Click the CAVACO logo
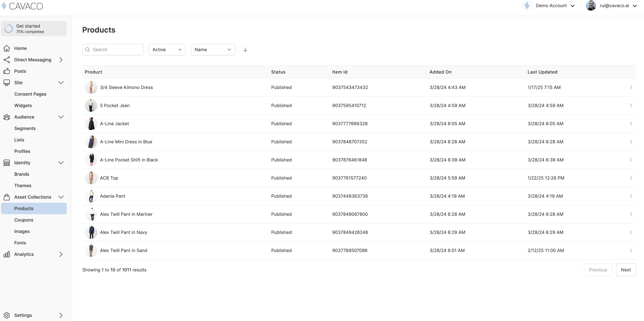Image resolution: width=644 pixels, height=321 pixels. tap(23, 6)
